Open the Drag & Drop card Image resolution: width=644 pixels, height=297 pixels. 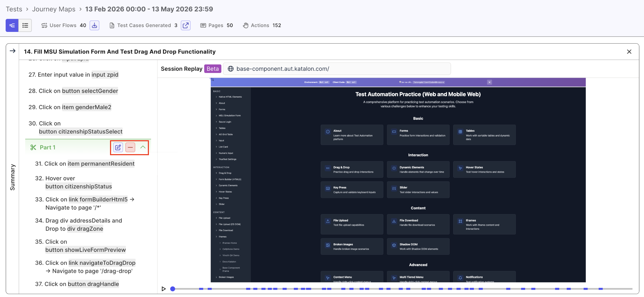click(352, 169)
